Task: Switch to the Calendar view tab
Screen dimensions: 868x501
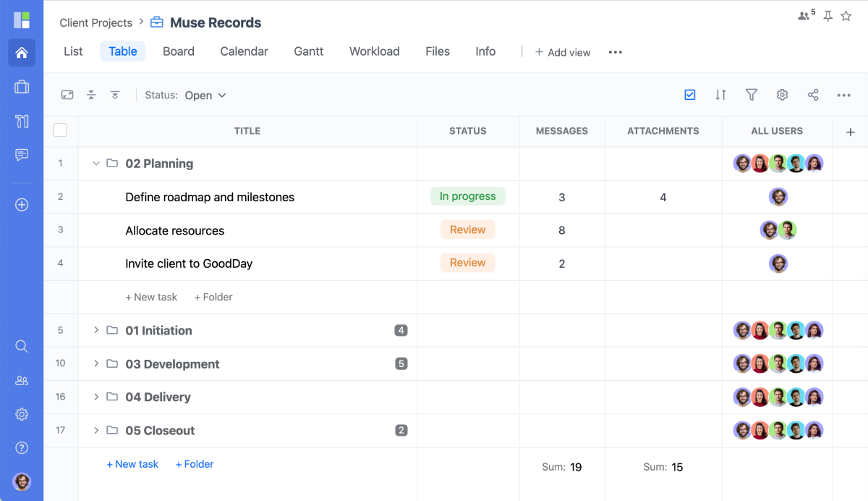Action: (x=244, y=51)
